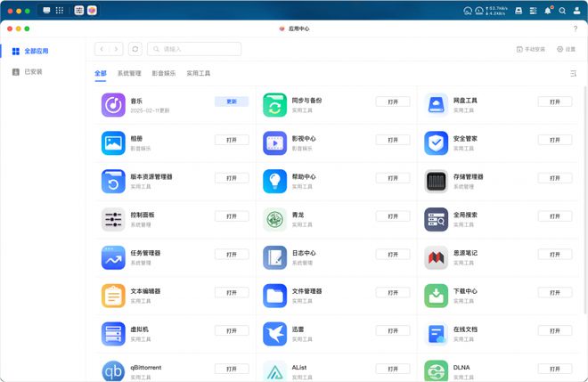Viewport: 588px width, 382px height.
Task: Click 打开 for 在线文档
Action: tap(555, 330)
